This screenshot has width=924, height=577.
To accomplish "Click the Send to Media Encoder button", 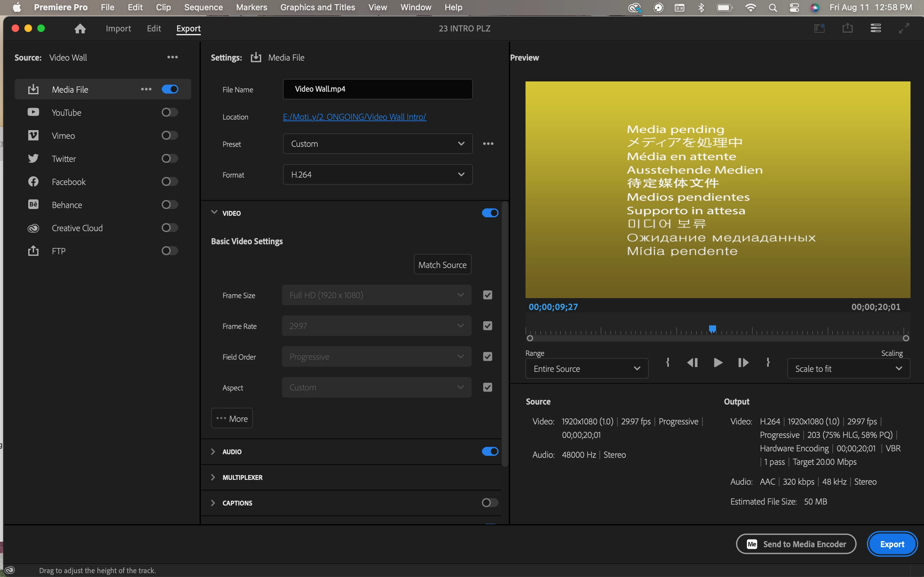I will click(796, 544).
